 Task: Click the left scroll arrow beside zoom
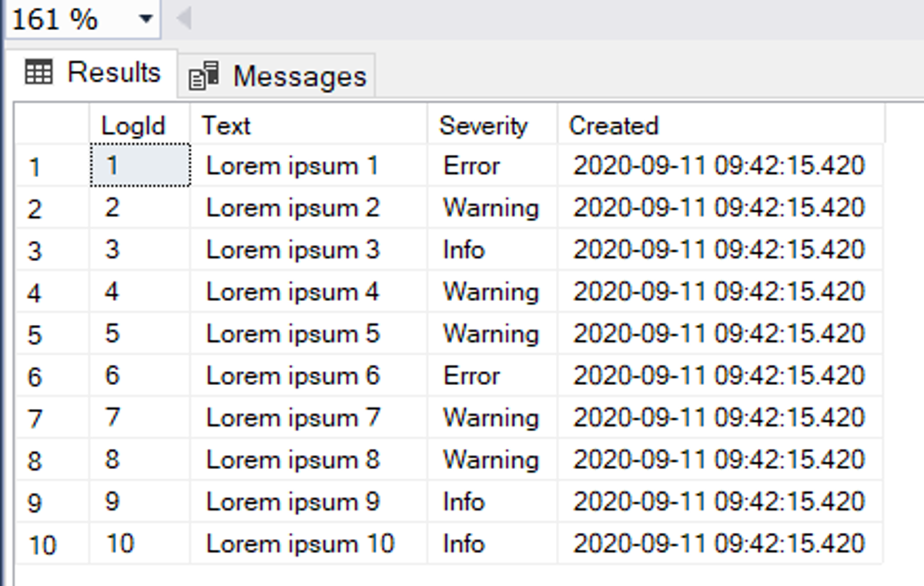coord(183,18)
